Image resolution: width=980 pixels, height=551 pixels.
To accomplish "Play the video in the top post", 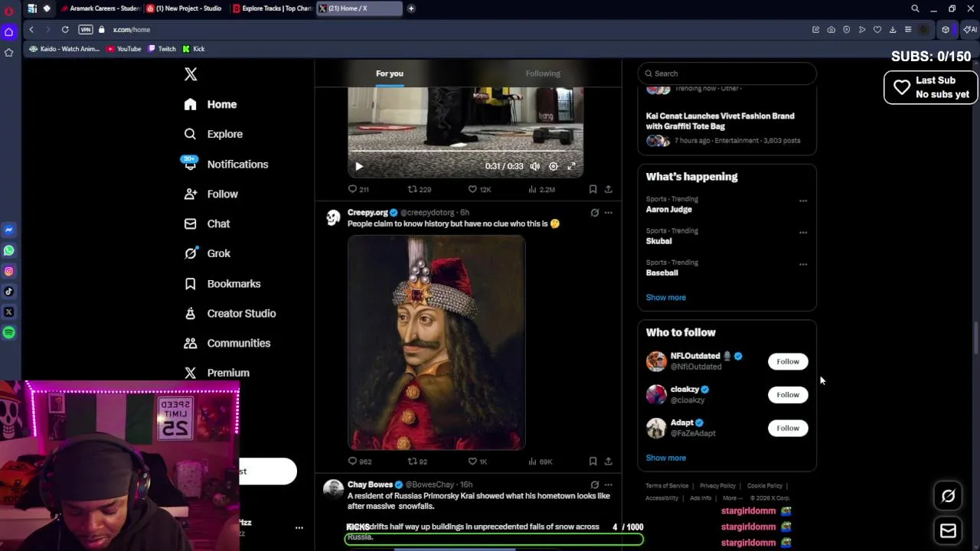I will 359,166.
